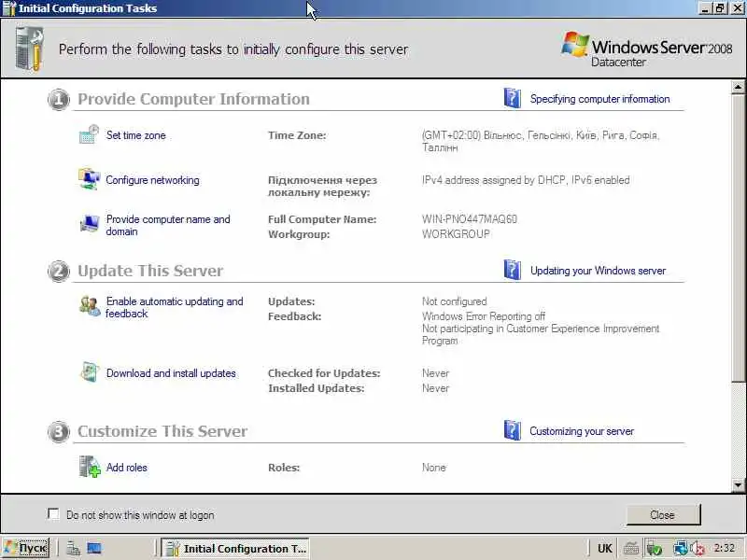Open Set time zone link

pos(135,135)
